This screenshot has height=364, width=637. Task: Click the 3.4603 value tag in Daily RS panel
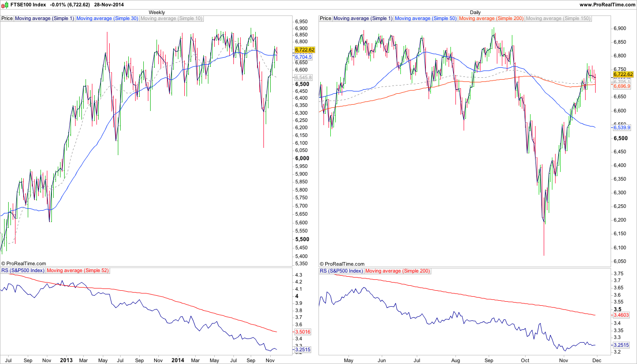(x=622, y=315)
